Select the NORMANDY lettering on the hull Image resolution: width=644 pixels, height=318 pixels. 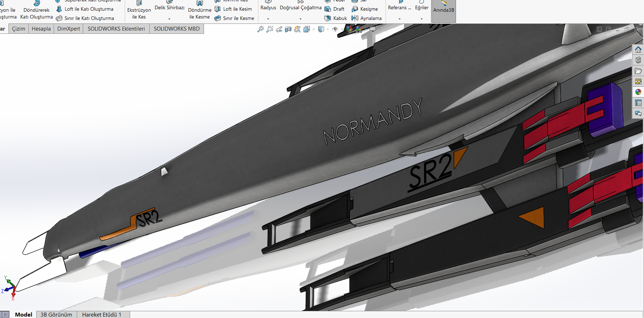click(x=373, y=122)
